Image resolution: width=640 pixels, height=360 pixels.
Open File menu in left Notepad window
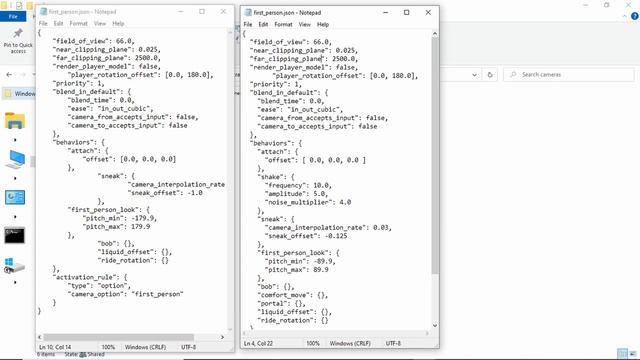click(43, 24)
